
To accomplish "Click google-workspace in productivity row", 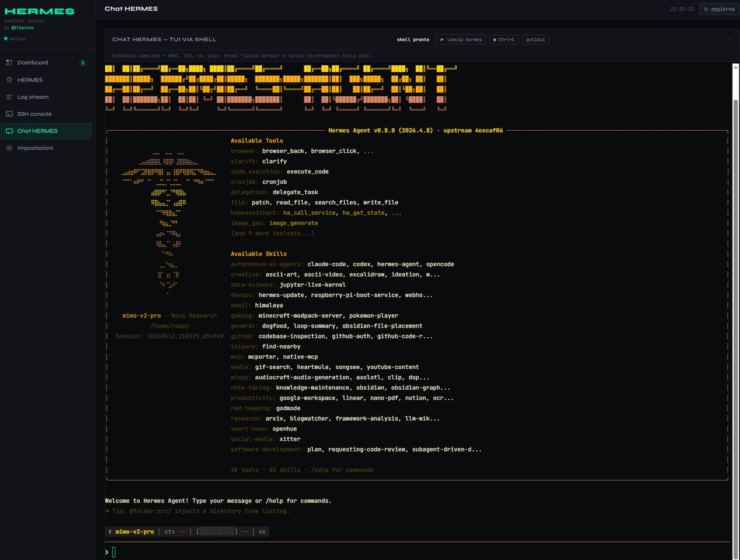I will click(308, 398).
